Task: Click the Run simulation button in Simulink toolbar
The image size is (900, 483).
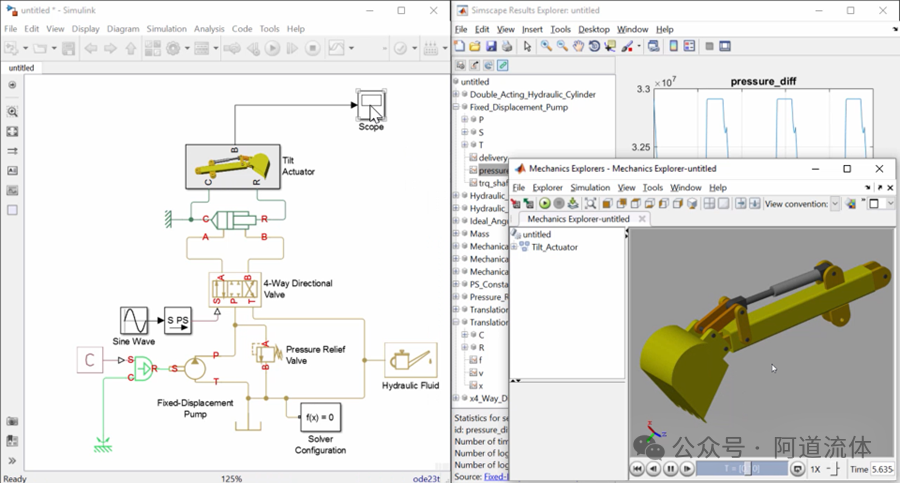Action: (x=270, y=48)
